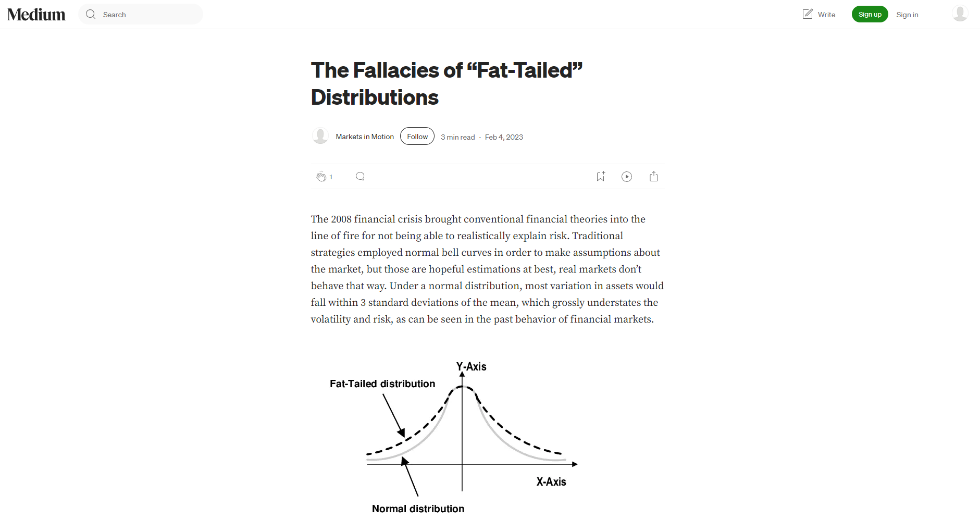Open the clap count number
The height and width of the screenshot is (519, 980).
(331, 177)
